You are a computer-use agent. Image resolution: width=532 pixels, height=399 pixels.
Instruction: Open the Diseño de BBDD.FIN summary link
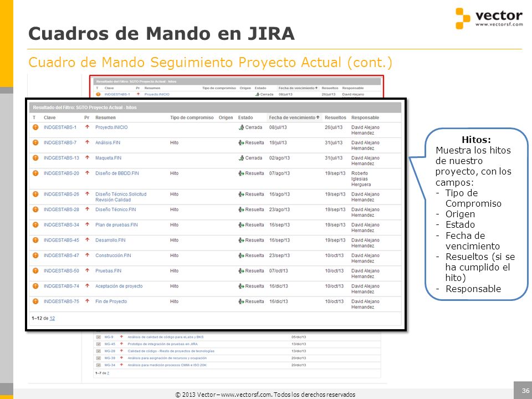click(117, 173)
